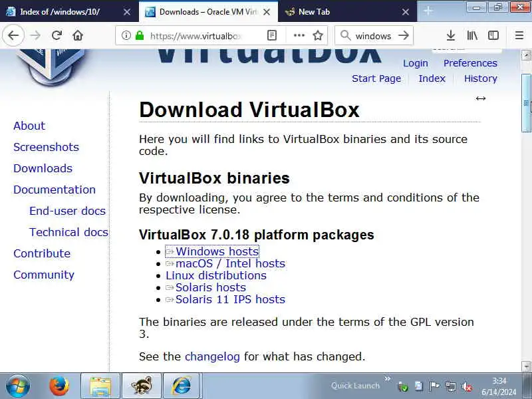Bookmark this page with the star icon
Image resolution: width=532 pixels, height=399 pixels.
pyautogui.click(x=318, y=35)
